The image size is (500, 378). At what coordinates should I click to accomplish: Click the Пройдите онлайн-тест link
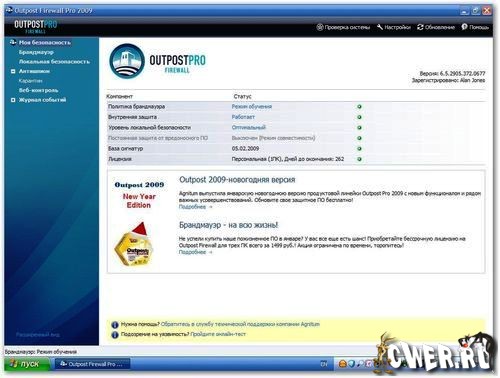tap(218, 334)
